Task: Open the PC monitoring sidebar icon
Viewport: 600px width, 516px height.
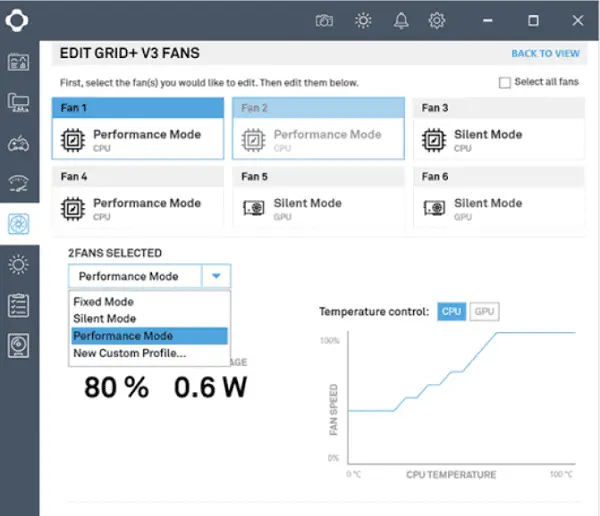Action: click(x=18, y=103)
